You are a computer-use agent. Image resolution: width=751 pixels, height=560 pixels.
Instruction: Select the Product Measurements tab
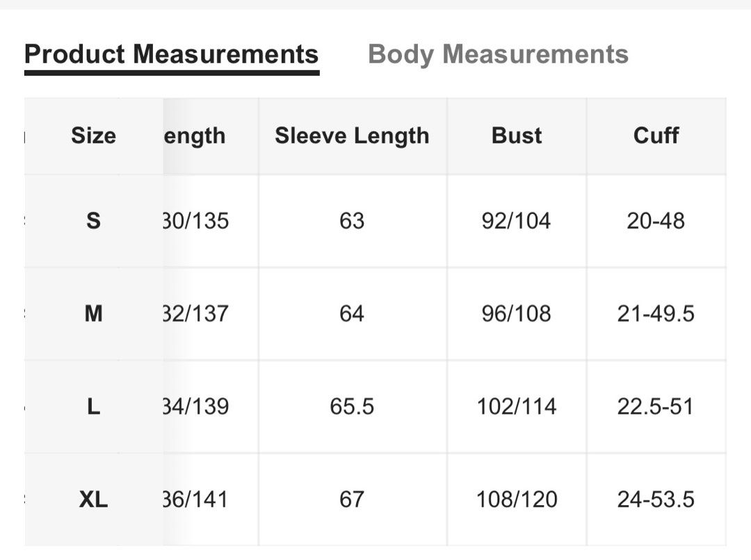171,54
